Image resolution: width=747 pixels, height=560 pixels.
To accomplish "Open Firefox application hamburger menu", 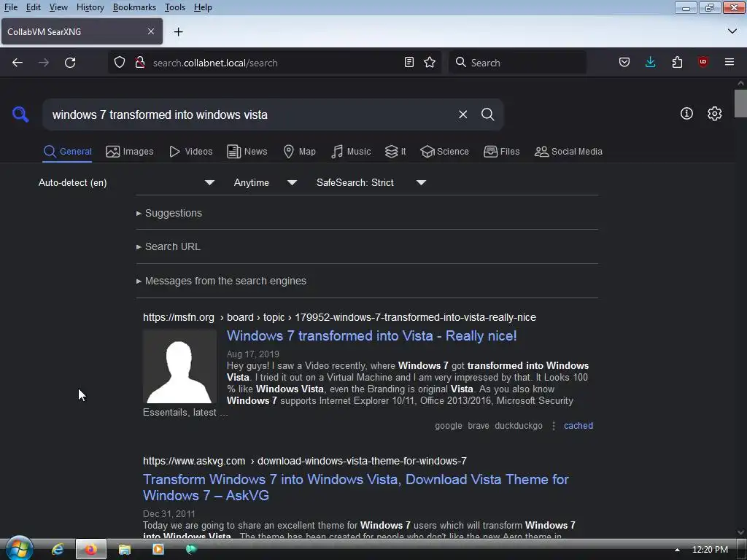I will pos(729,63).
